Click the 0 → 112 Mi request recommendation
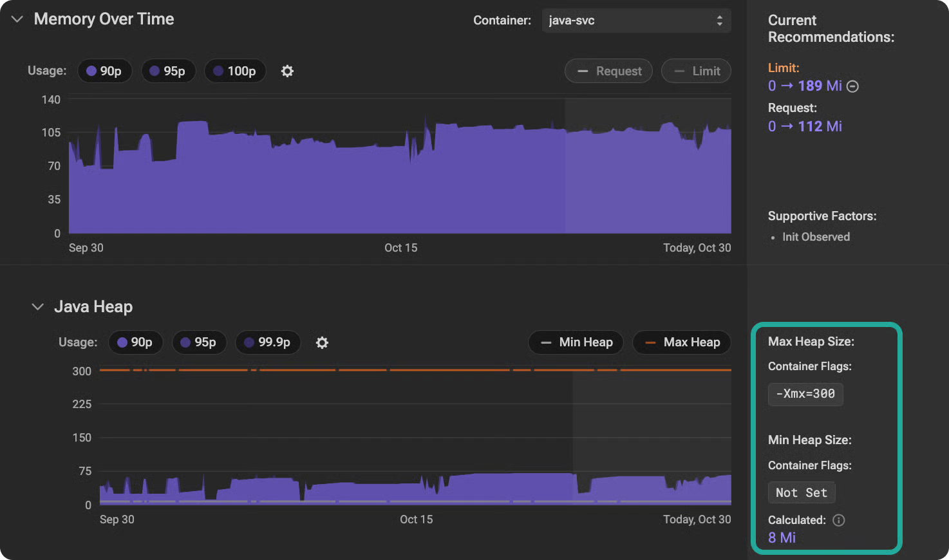This screenshot has width=949, height=560. tap(805, 126)
